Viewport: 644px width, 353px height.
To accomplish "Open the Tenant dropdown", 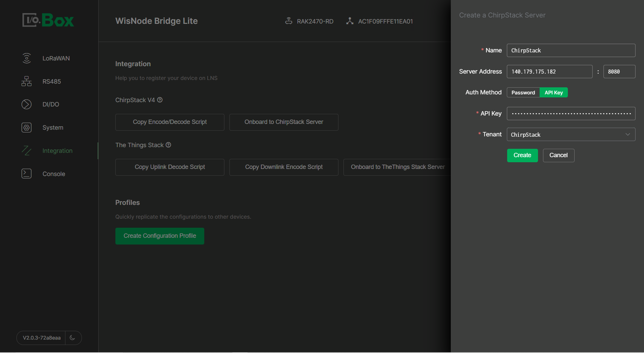I will point(571,134).
